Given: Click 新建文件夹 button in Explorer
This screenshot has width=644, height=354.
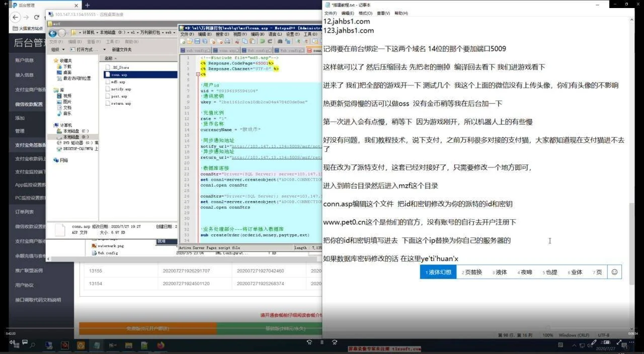Looking at the screenshot, I should coord(122,50).
